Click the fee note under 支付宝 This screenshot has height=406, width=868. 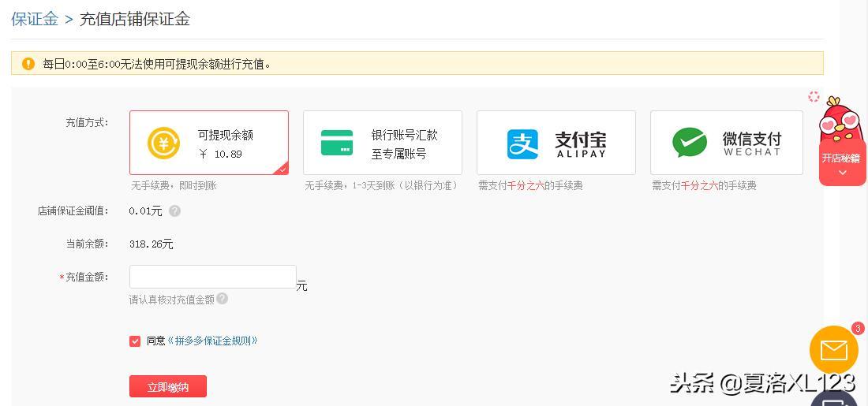530,186
